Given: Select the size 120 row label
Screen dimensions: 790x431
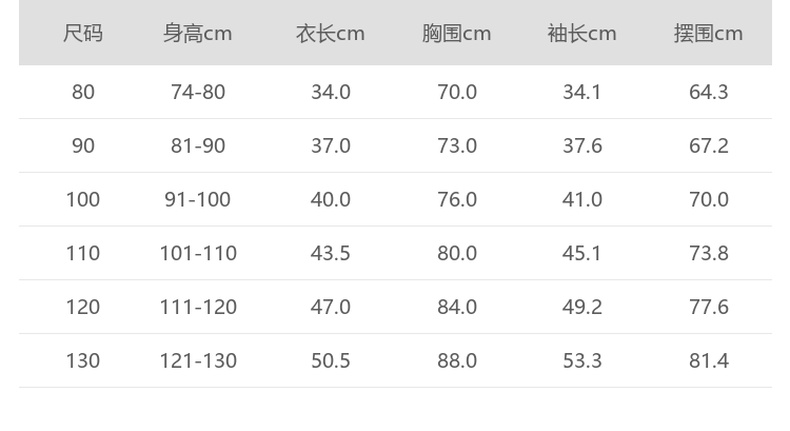Looking at the screenshot, I should click(x=83, y=307).
